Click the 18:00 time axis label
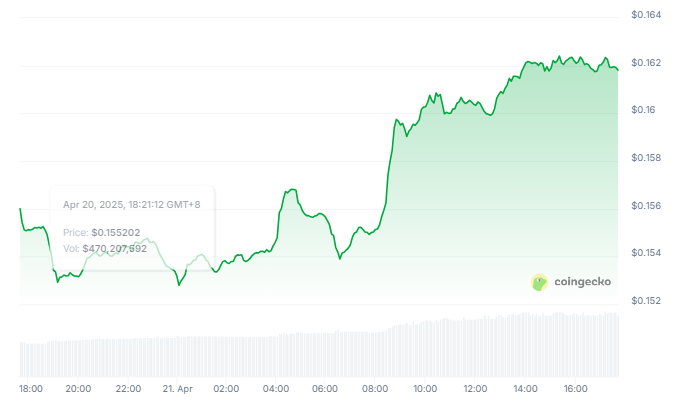The height and width of the screenshot is (404, 680). tap(30, 388)
